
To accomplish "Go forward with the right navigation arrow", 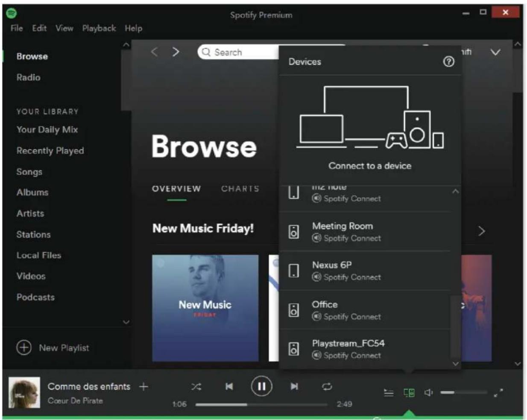I will 176,52.
